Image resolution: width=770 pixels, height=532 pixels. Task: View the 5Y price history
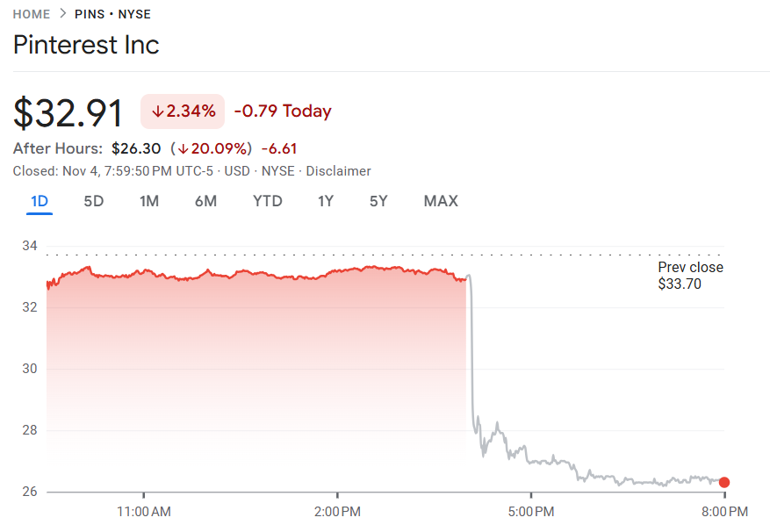[x=378, y=201]
